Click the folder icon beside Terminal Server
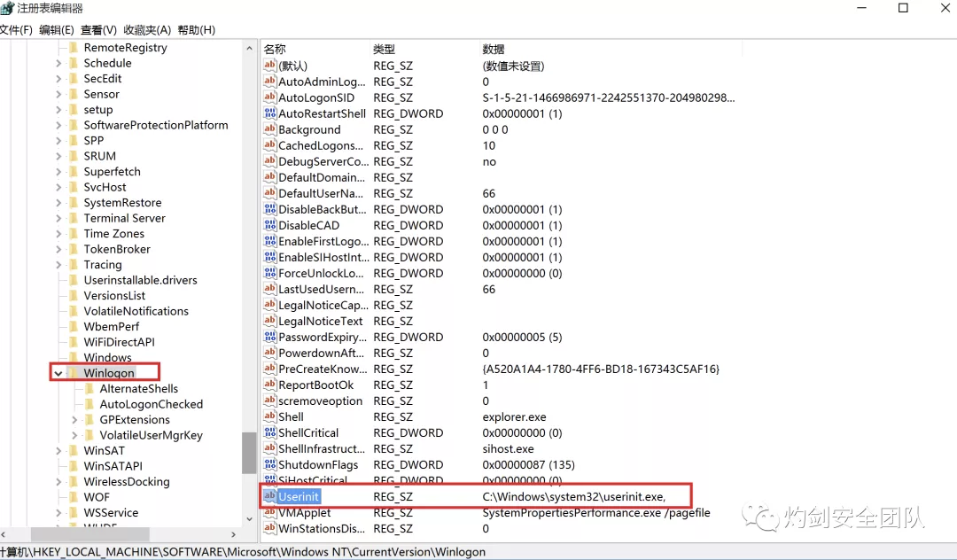Image resolution: width=957 pixels, height=560 pixels. tap(74, 218)
